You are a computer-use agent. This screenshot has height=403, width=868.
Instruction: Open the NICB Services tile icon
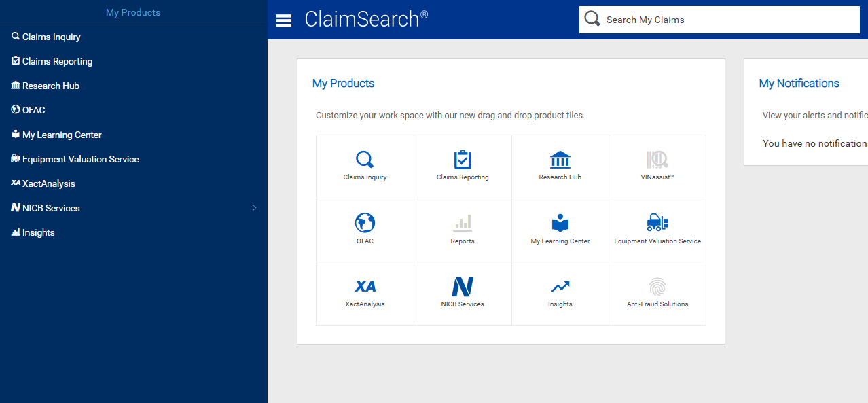tap(463, 286)
